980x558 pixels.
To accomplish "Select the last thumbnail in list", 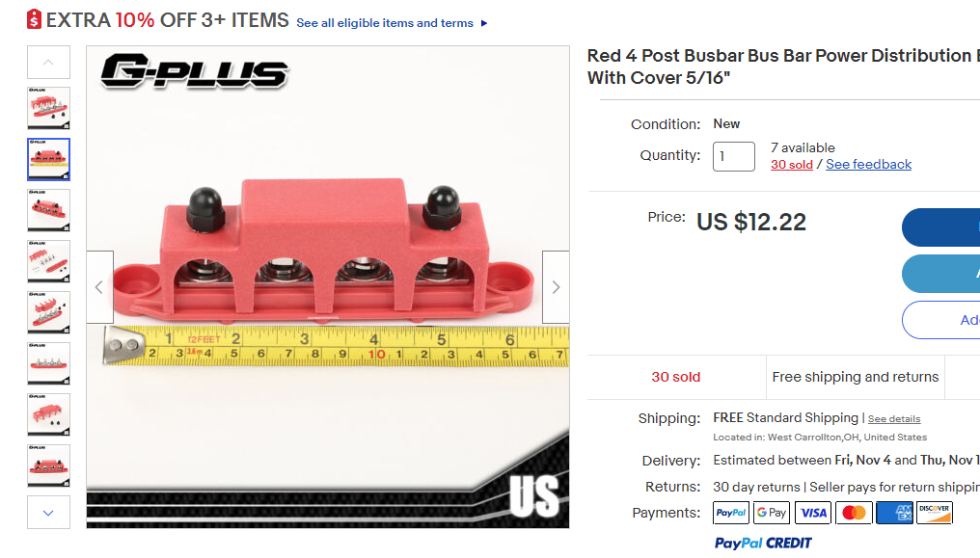I will click(49, 465).
